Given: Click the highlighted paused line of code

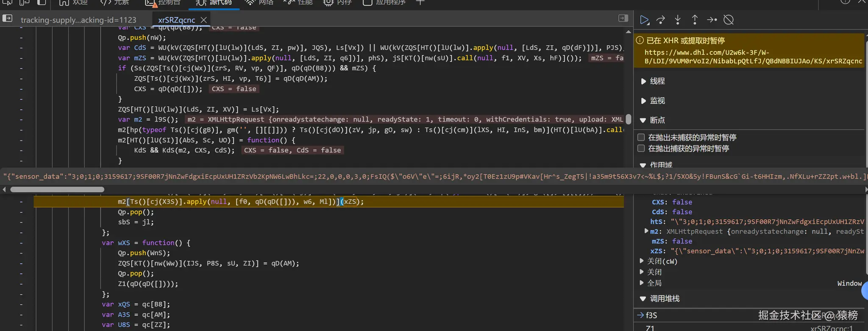Looking at the screenshot, I should click(x=328, y=201).
